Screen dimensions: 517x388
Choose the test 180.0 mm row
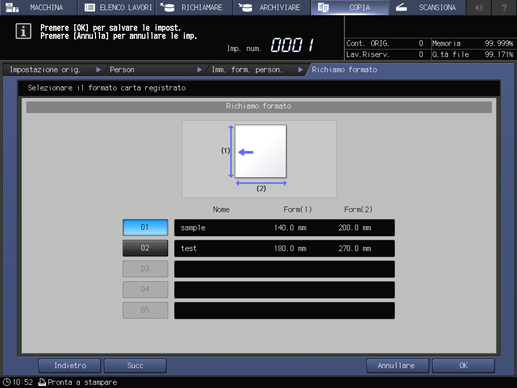[284, 248]
